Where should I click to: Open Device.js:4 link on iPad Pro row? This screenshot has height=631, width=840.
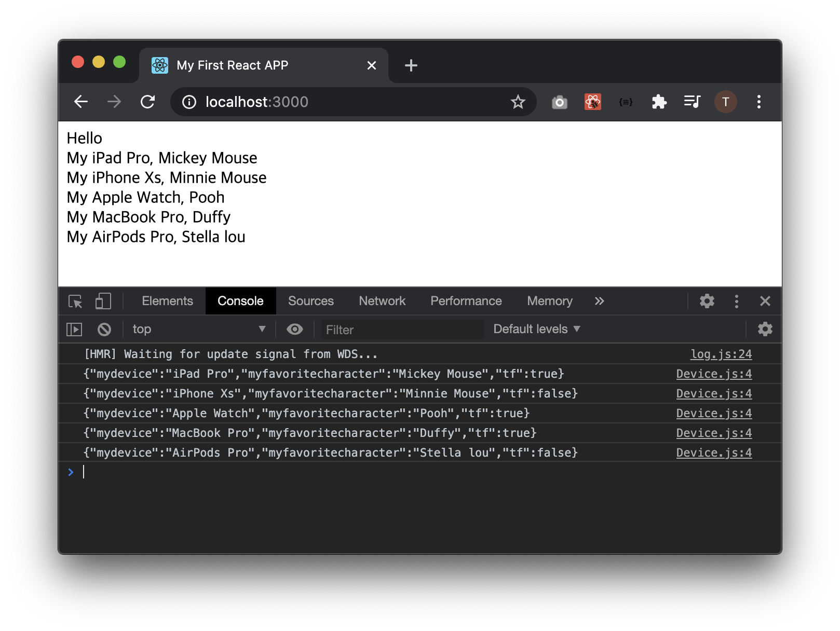[x=714, y=374]
